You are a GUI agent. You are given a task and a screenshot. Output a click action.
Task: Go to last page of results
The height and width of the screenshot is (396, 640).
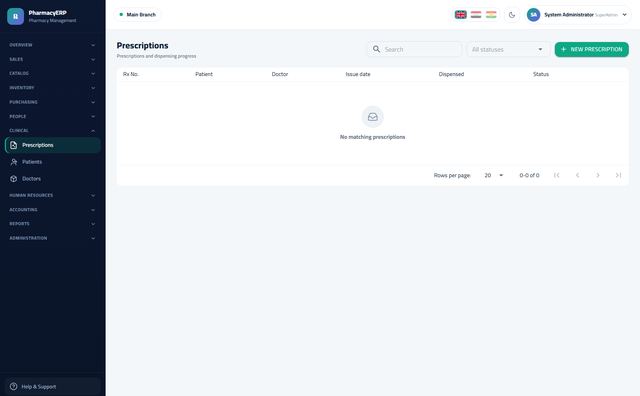click(x=618, y=175)
